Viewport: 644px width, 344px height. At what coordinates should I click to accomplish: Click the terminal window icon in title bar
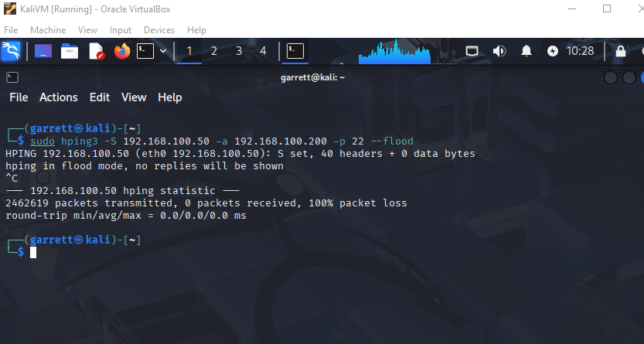(12, 77)
